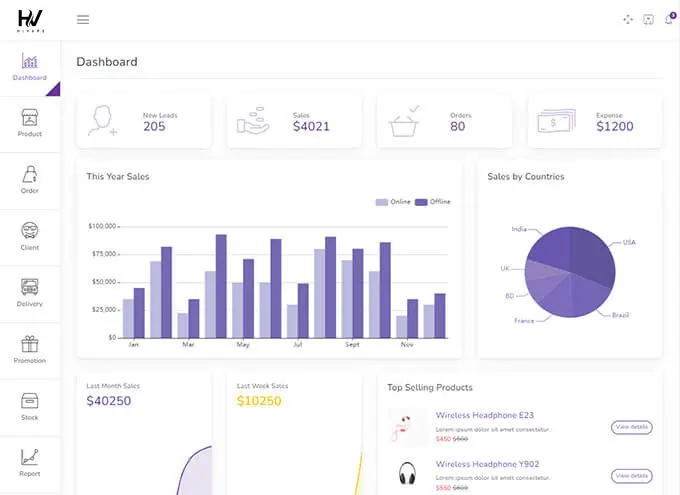Click the New Leads person icon
This screenshot has height=495, width=680.
coord(102,121)
